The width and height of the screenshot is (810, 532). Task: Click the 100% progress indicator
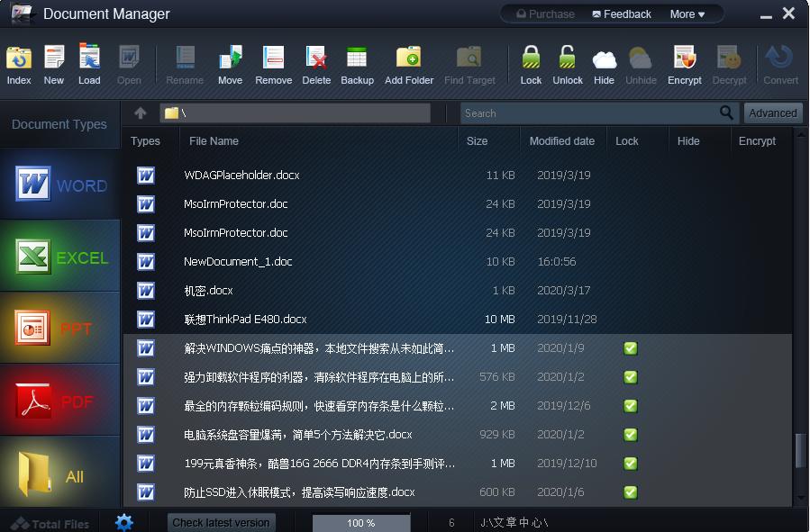pyautogui.click(x=361, y=522)
